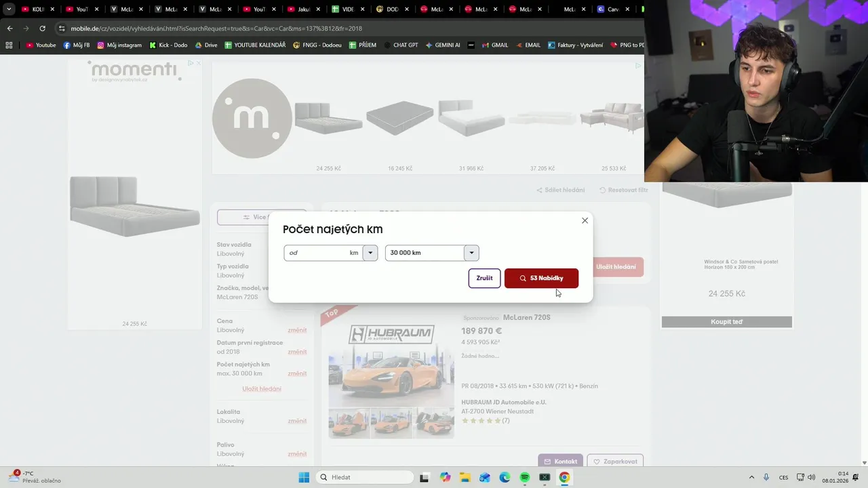
Task: Reload the page with the refresh icon
Action: pyautogui.click(x=42, y=28)
